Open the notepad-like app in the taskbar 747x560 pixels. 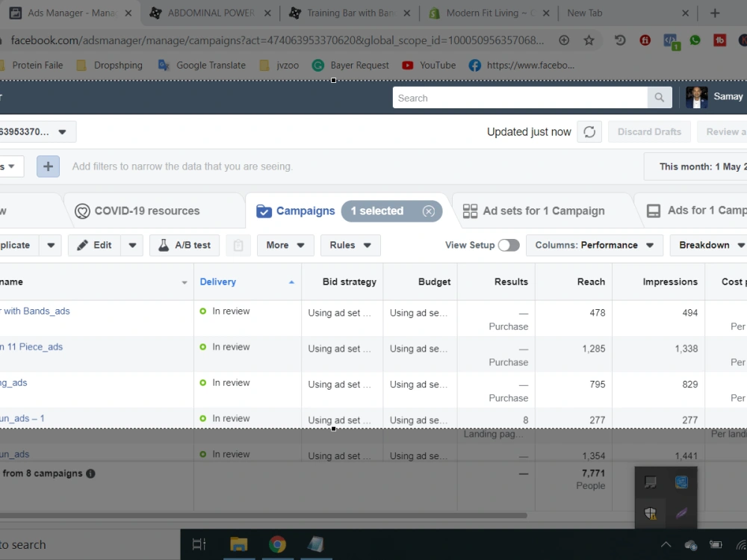tap(316, 544)
